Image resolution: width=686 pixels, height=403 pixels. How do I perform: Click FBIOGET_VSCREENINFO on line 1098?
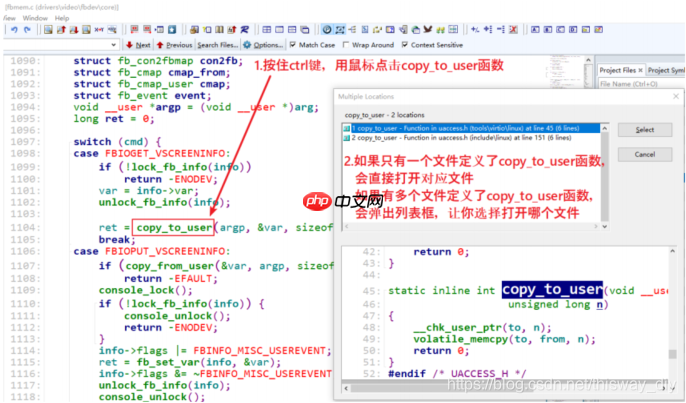click(x=167, y=154)
